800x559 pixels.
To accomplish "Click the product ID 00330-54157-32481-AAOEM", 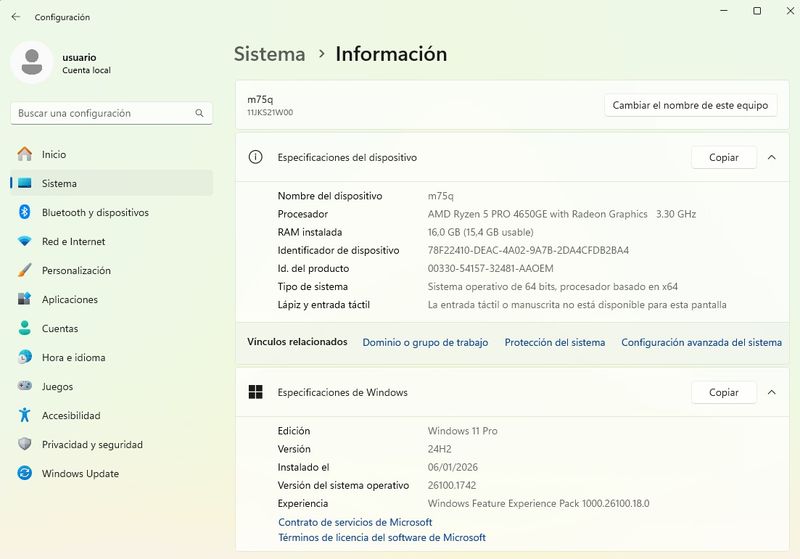I will pyautogui.click(x=490, y=268).
